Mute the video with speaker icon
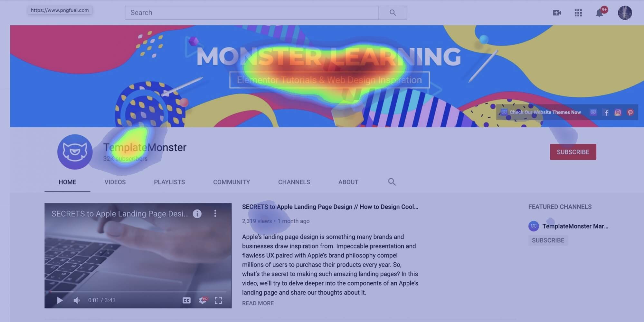This screenshot has height=322, width=644. tap(77, 300)
